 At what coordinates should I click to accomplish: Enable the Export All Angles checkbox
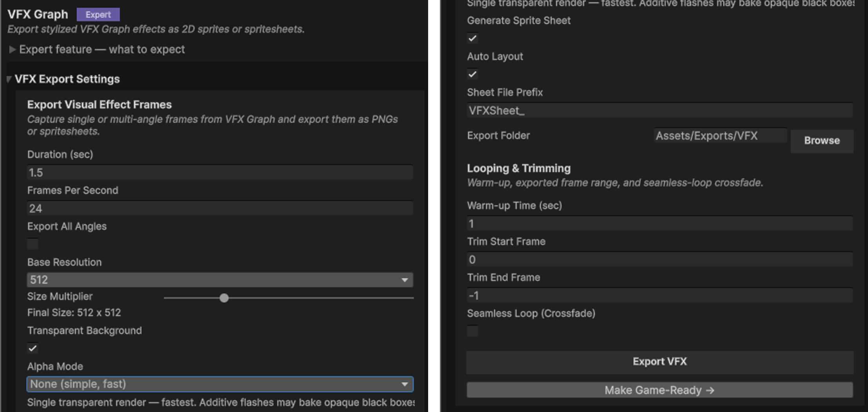click(x=33, y=244)
